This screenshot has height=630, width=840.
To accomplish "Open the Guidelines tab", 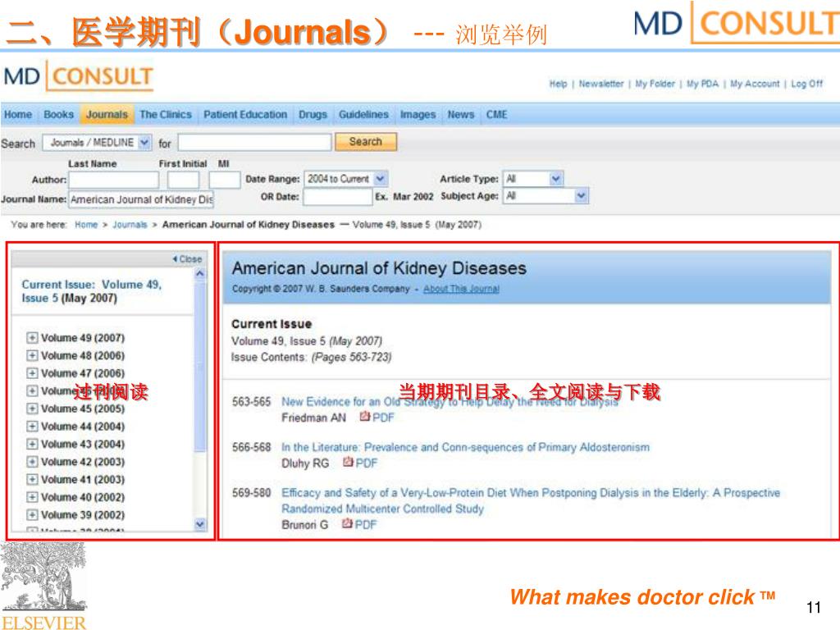I will (363, 115).
